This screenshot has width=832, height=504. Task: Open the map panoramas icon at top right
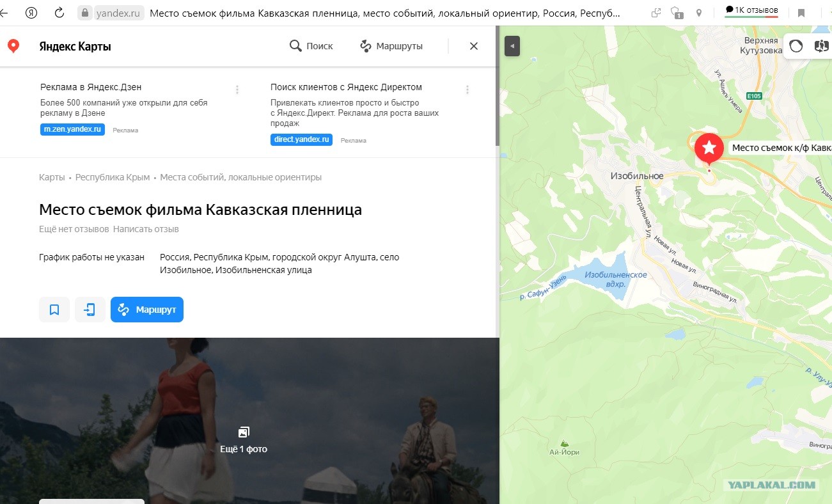point(821,46)
